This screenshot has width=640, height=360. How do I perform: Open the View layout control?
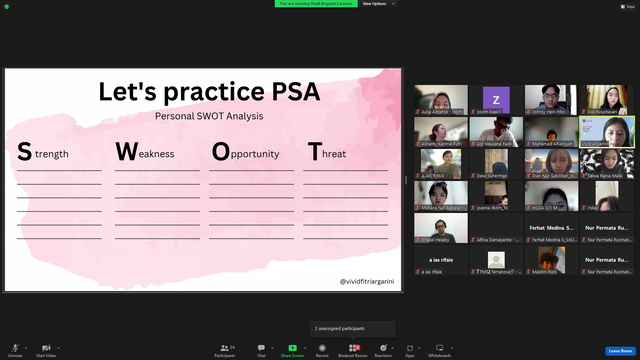628,7
